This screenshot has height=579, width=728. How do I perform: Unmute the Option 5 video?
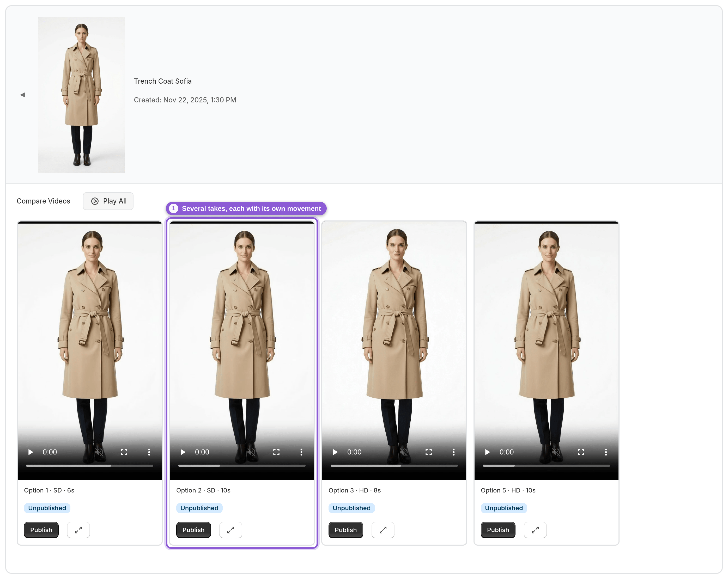tap(556, 452)
